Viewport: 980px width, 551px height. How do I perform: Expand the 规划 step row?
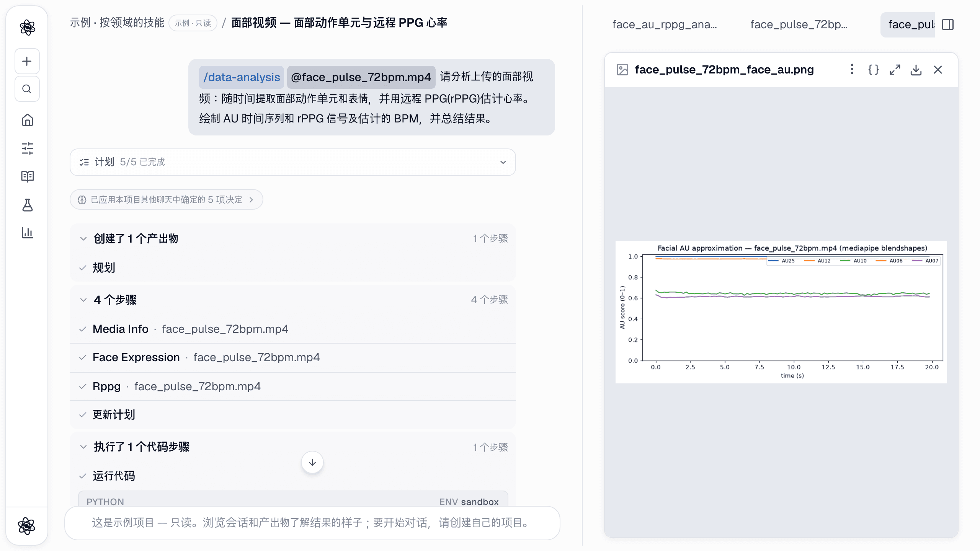tap(293, 267)
